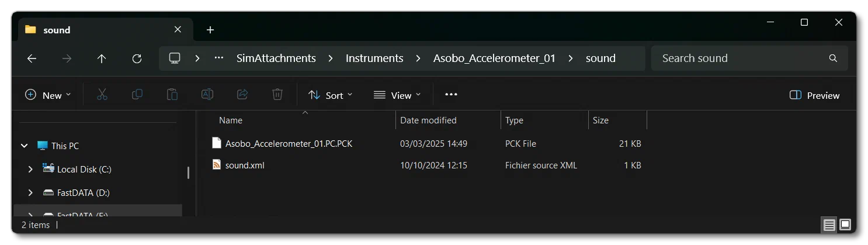Sort by the Date modified column
Screen dimensions: 868x245
tap(428, 120)
